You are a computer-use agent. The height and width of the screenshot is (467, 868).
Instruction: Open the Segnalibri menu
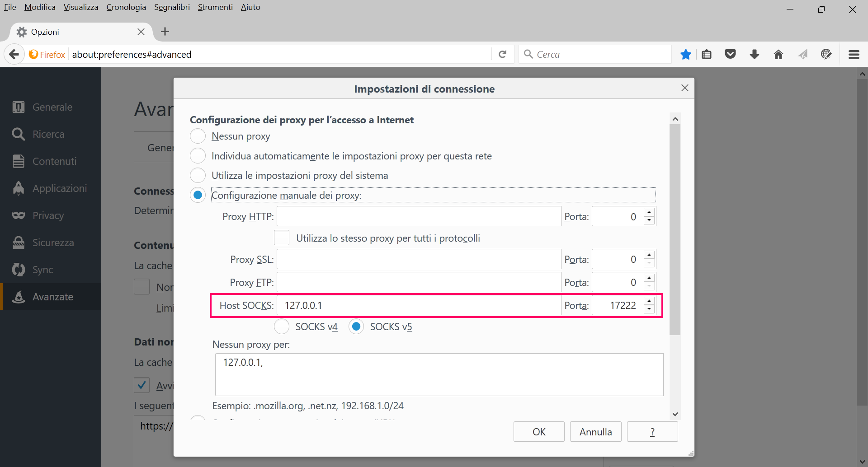click(172, 7)
